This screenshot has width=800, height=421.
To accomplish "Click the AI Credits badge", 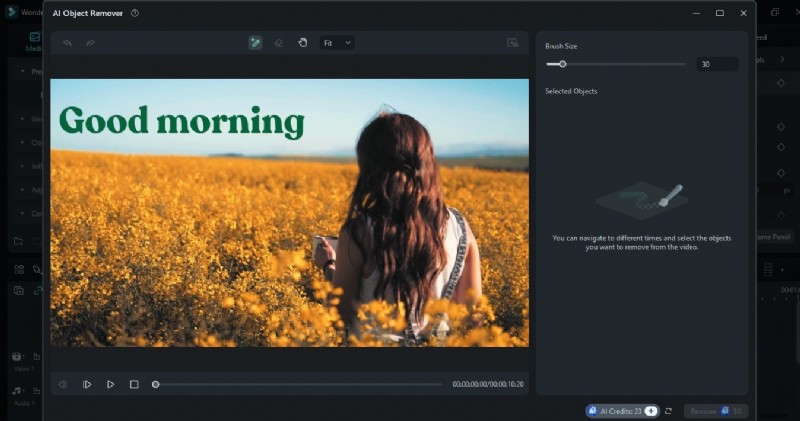I will tap(615, 411).
